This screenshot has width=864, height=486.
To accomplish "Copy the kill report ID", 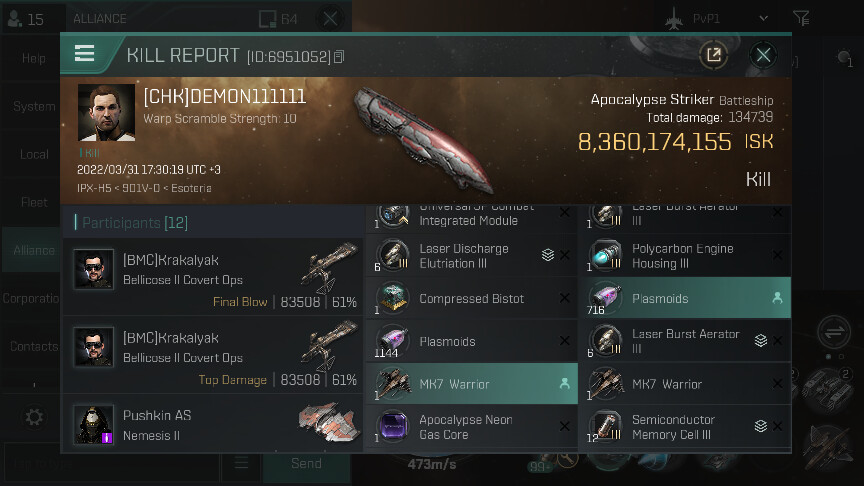I will (339, 56).
